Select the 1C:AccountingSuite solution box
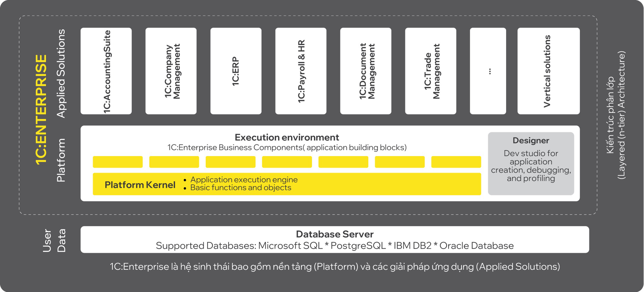 coord(106,71)
